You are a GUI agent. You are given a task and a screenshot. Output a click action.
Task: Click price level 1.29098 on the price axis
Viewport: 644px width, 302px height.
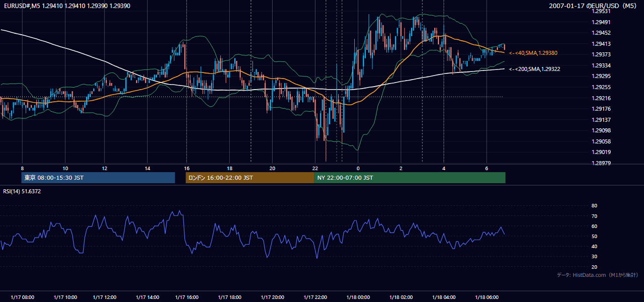click(601, 130)
